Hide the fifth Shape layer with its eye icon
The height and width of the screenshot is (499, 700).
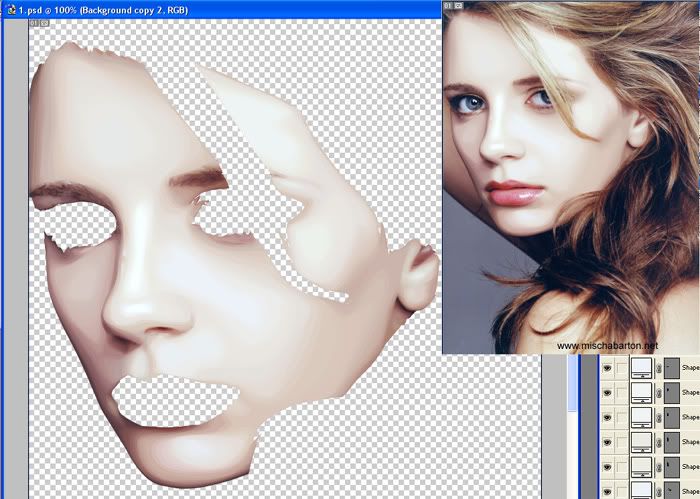pyautogui.click(x=607, y=467)
